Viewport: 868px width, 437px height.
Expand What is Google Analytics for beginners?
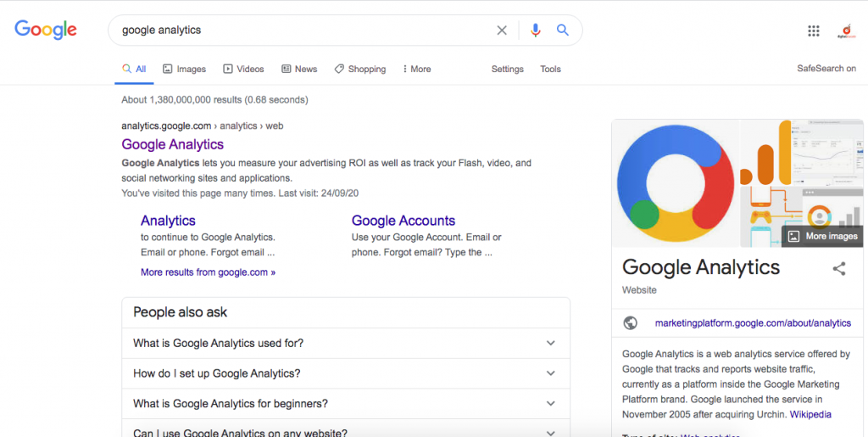346,404
